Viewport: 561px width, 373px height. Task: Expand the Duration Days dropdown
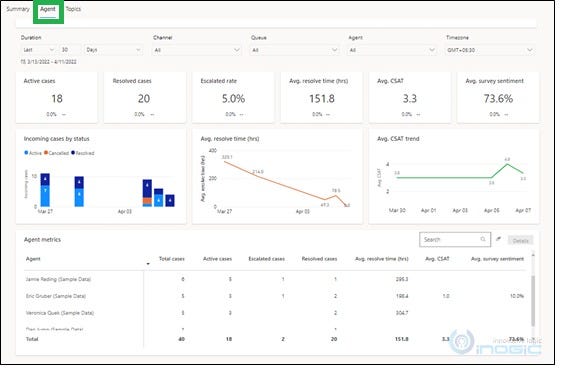click(113, 50)
